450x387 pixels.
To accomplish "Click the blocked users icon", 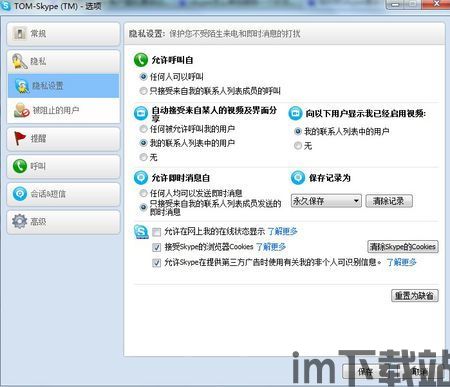I will point(22,110).
